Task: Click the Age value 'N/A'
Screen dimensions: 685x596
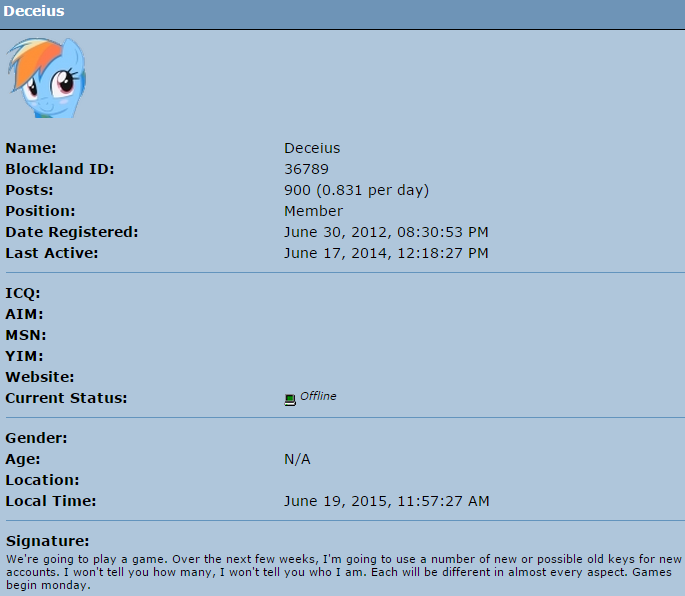Action: 297,459
